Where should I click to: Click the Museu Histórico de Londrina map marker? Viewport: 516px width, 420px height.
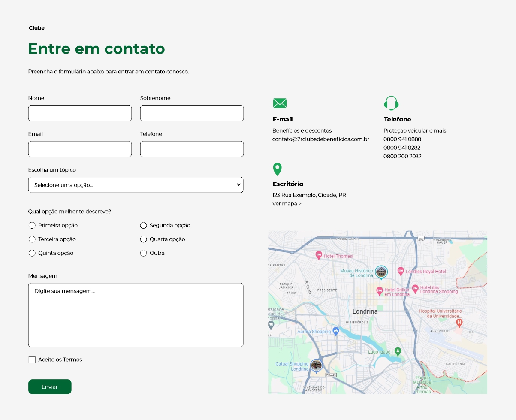pyautogui.click(x=381, y=272)
